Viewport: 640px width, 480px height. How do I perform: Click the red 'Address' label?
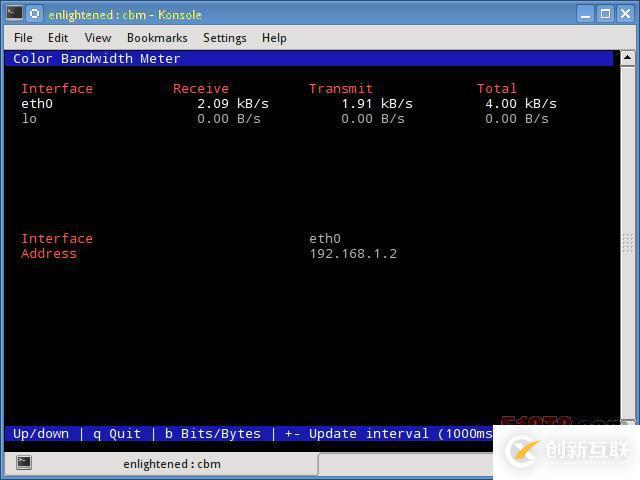tap(49, 254)
